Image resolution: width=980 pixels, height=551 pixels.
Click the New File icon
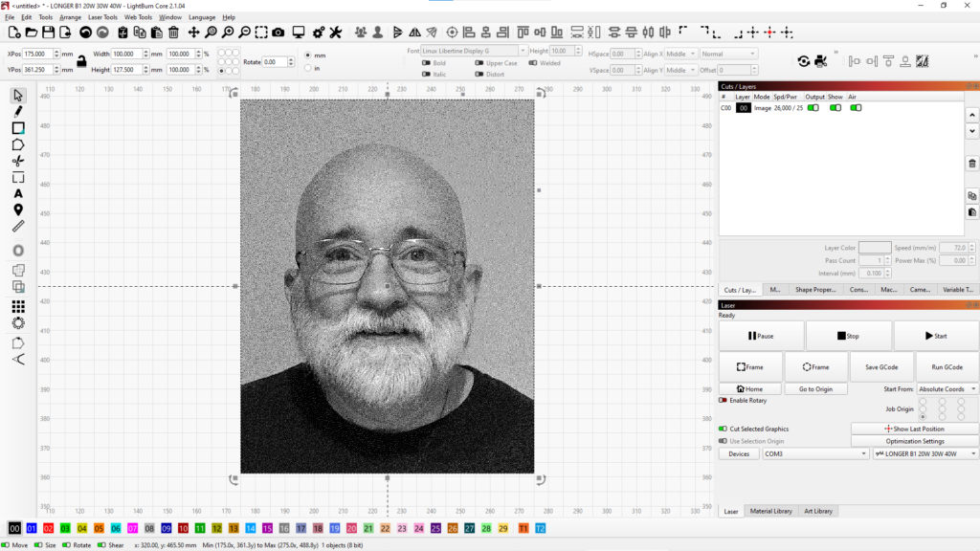click(13, 33)
